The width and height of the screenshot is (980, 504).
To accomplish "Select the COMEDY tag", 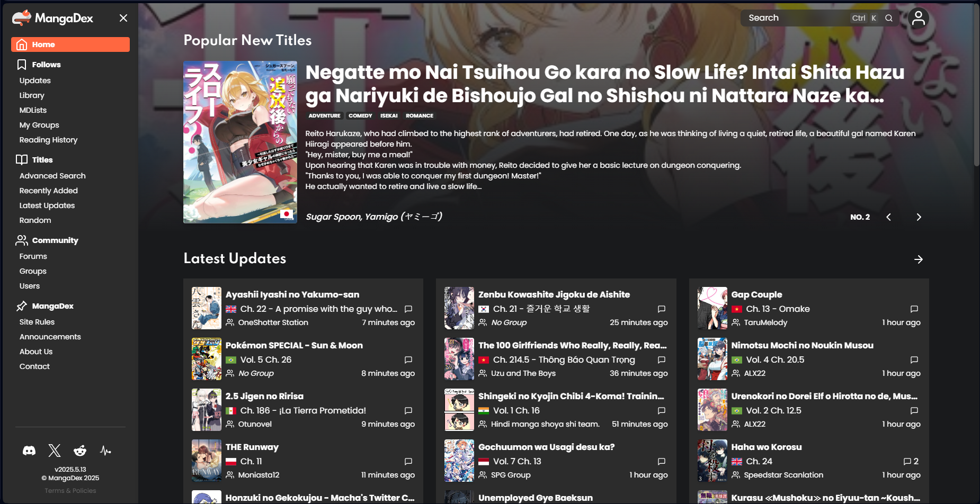I will (x=360, y=115).
